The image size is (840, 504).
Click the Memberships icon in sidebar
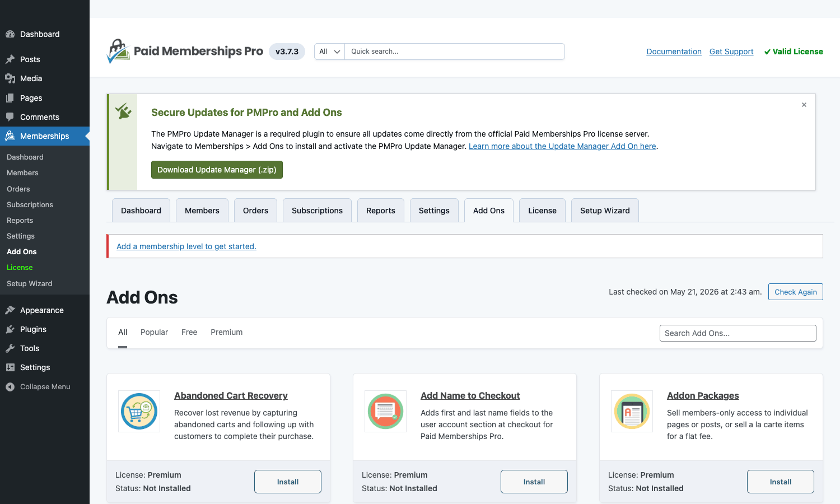[x=10, y=136]
